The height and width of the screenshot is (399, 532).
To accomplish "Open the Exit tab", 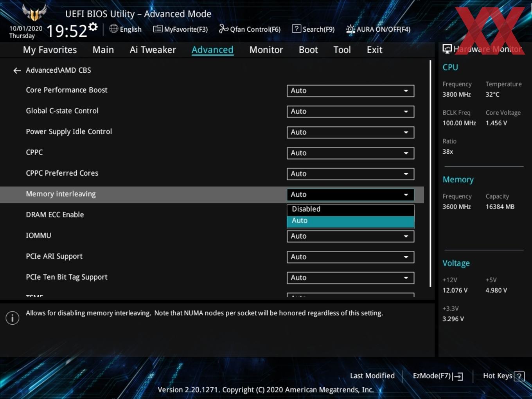I will pyautogui.click(x=374, y=50).
